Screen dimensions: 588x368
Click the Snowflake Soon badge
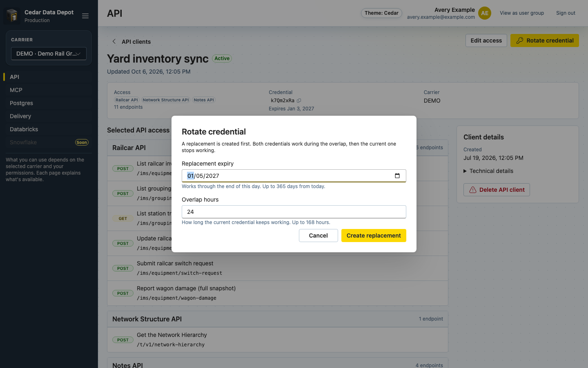point(82,142)
